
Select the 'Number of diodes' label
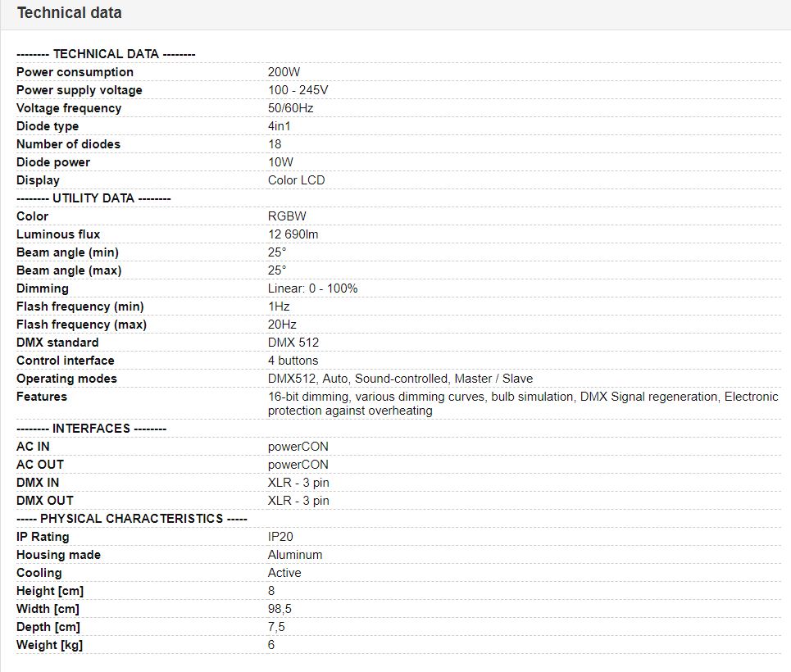[x=68, y=144]
